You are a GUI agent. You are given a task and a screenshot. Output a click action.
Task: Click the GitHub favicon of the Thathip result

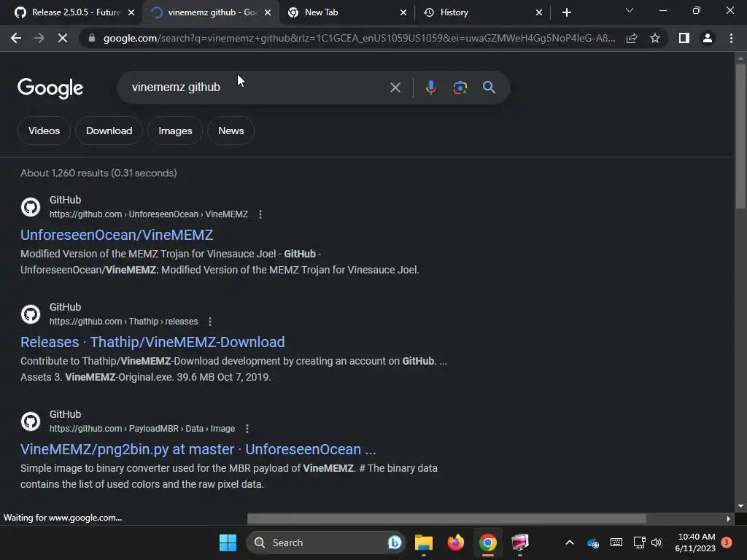coord(31,314)
